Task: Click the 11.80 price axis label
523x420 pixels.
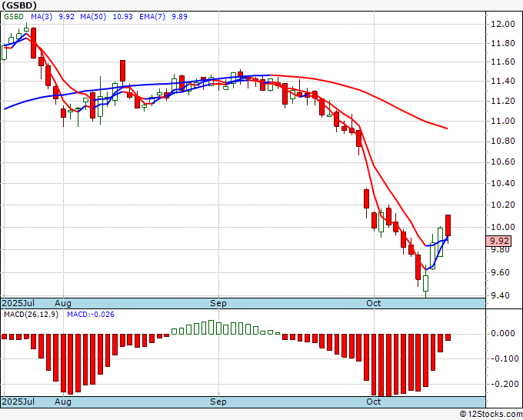Action: pyautogui.click(x=503, y=43)
